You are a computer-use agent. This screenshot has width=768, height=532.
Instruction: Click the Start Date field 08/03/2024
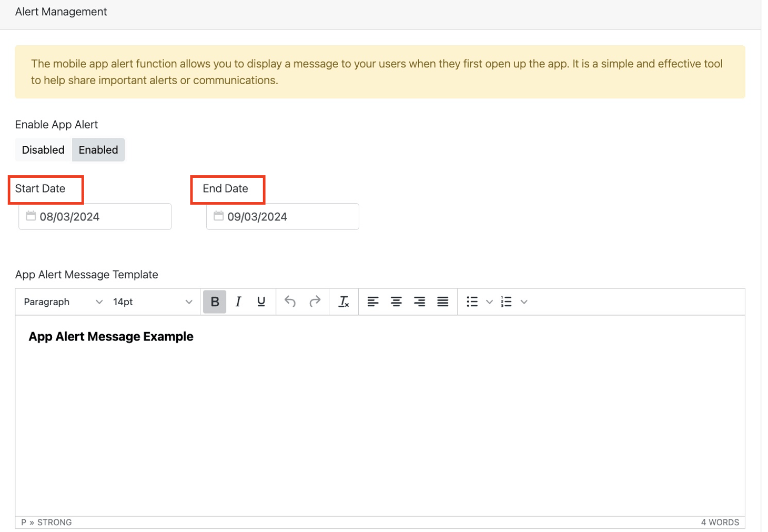[95, 217]
